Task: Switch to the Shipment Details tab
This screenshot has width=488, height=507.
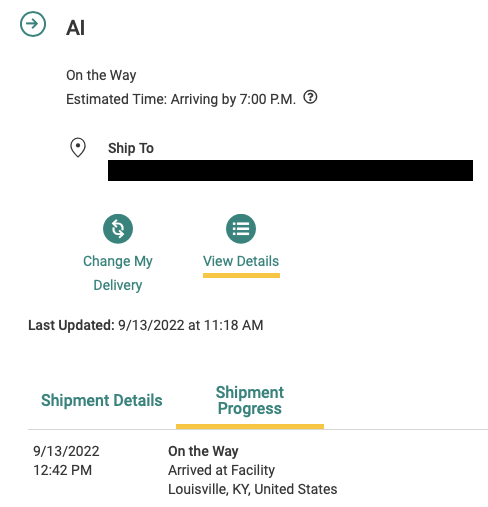Action: (102, 400)
